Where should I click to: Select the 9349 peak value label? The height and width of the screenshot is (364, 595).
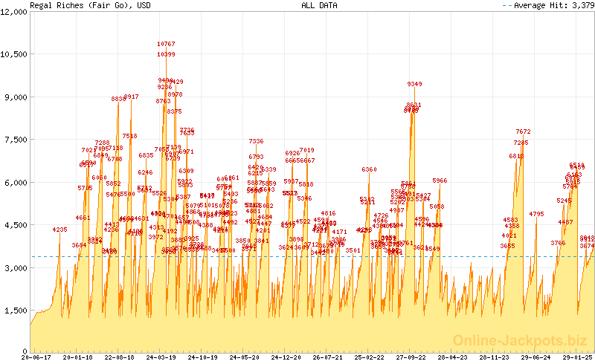(414, 84)
